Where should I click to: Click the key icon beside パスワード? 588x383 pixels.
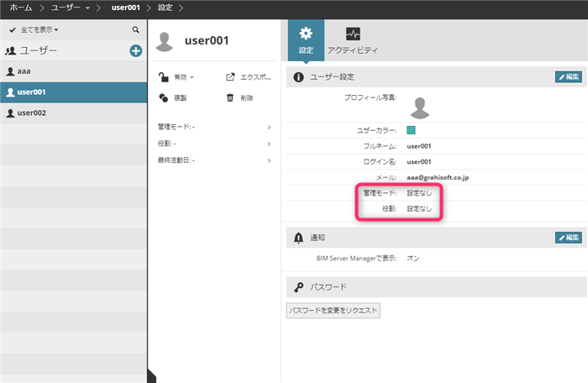pyautogui.click(x=299, y=287)
